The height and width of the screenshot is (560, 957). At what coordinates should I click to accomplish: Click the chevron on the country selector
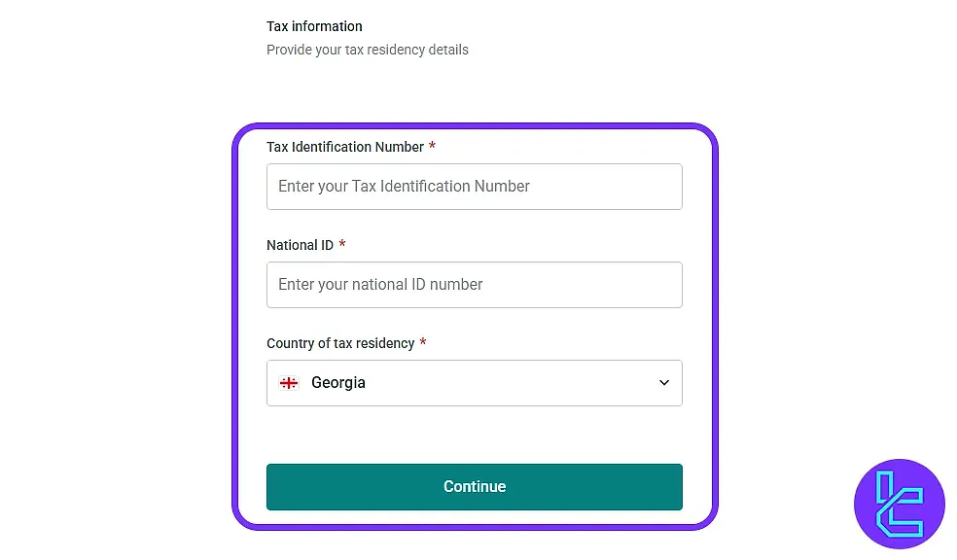[664, 382]
